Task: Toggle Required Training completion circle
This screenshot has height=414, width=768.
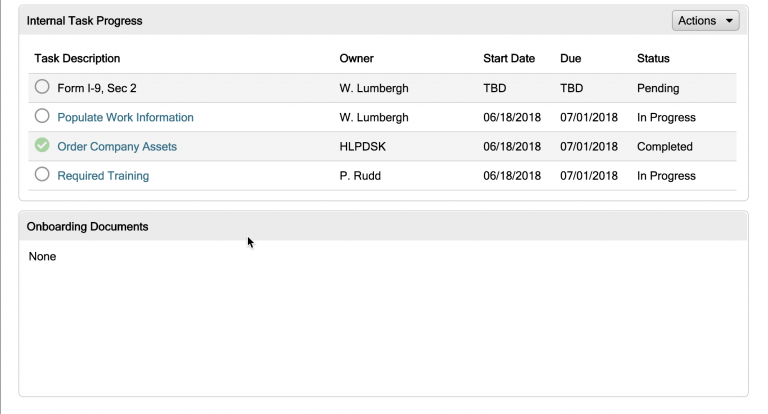Action: click(x=42, y=175)
